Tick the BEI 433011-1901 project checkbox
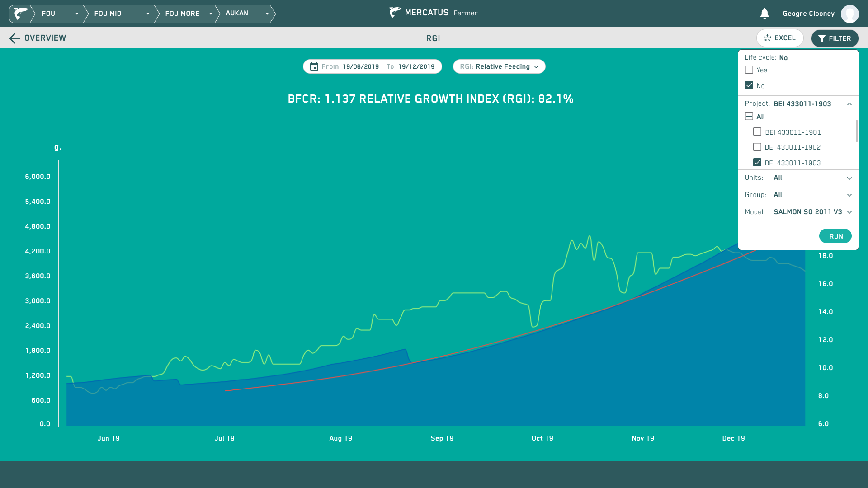The image size is (868, 488). [757, 131]
